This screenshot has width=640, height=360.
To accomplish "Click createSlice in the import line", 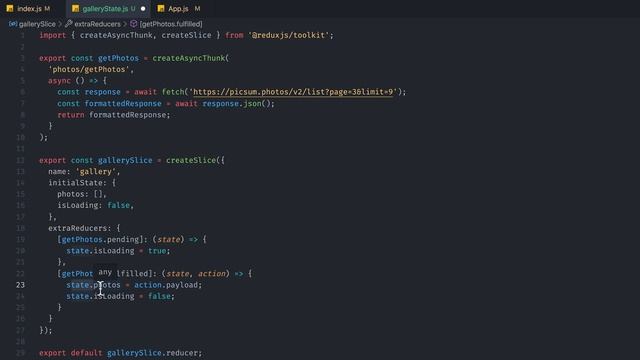I will point(187,36).
